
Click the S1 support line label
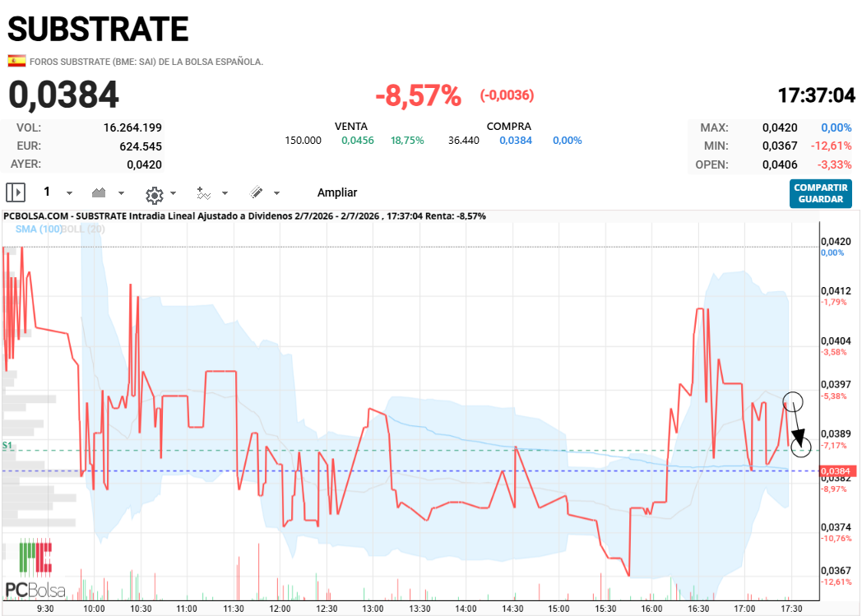[7, 445]
